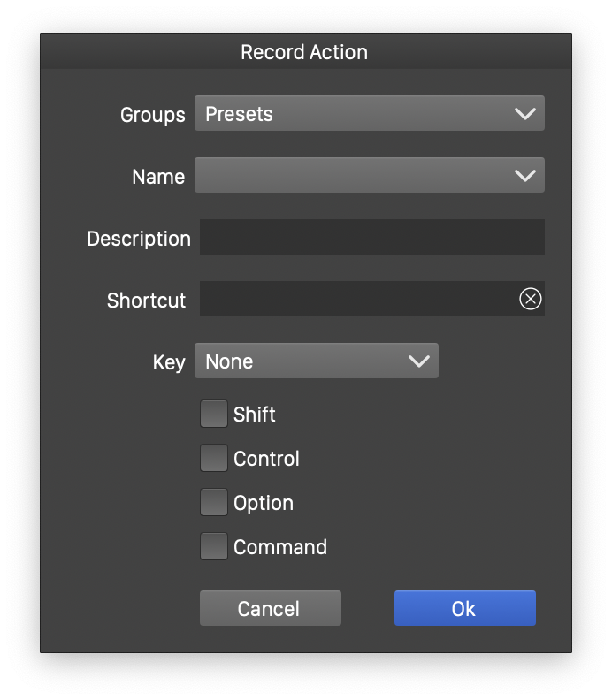Viewport: 612px width, 700px height.
Task: Tick the Control modifier checkbox
Action: [214, 458]
